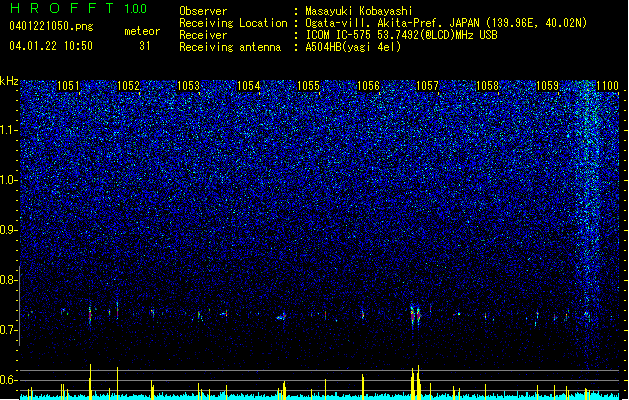Viewport: 629px width, 400px height.
Task: Click the date stamp 04.01.22 10:50
Action: coord(51,46)
